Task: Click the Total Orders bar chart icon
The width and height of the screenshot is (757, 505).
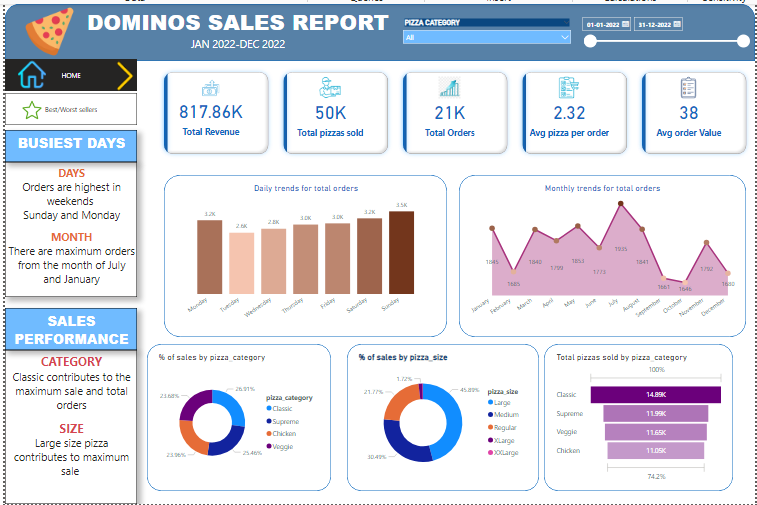Action: 449,88
